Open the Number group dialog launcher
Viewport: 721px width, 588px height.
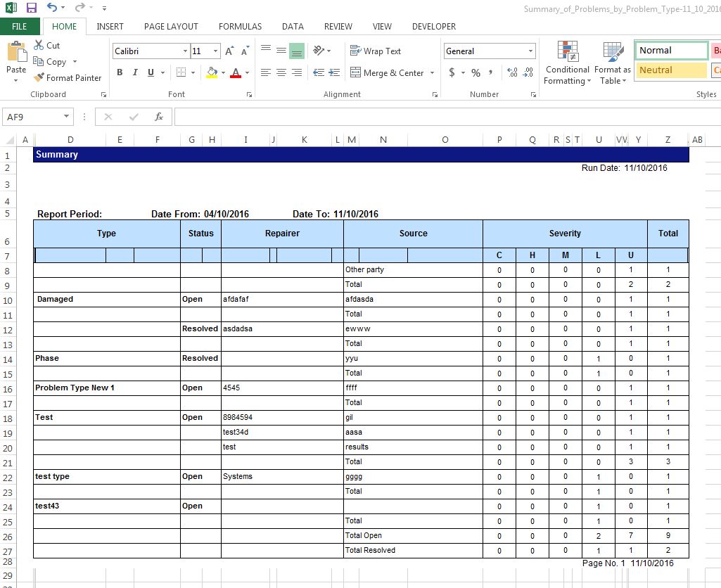click(x=533, y=94)
